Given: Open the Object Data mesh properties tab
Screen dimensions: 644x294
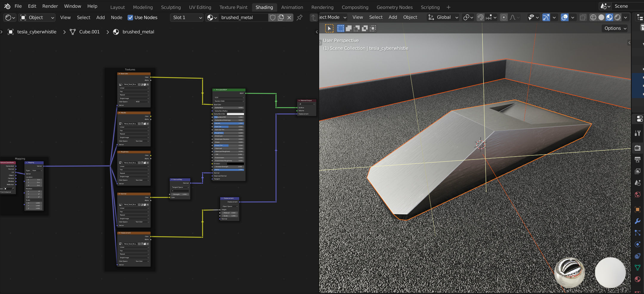Looking at the screenshot, I should click(638, 267).
